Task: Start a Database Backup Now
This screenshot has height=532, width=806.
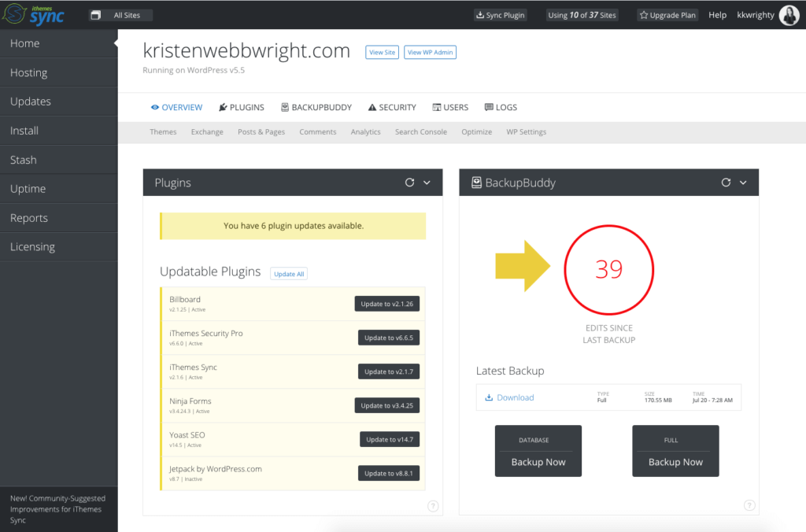Action: (538, 451)
